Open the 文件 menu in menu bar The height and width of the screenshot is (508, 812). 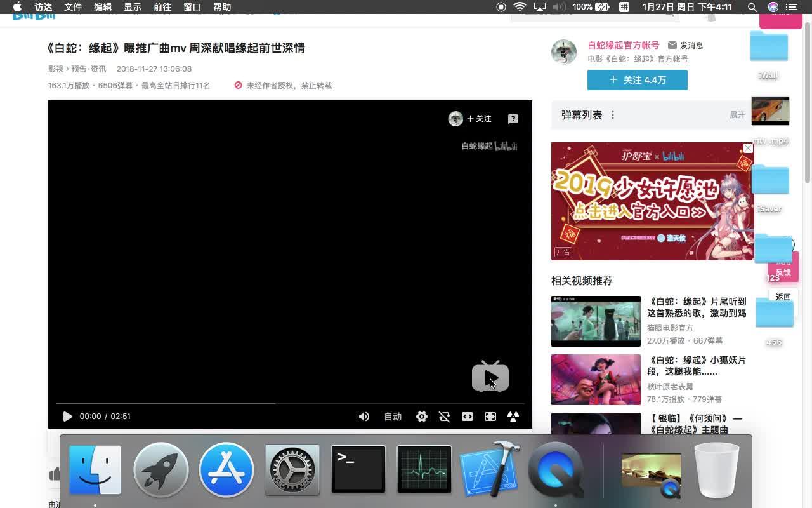[x=73, y=7]
